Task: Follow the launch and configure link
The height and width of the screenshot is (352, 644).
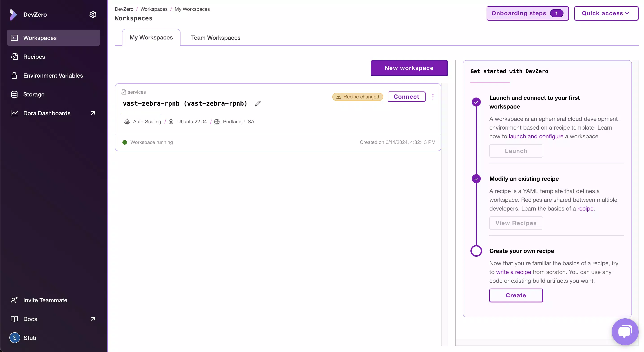Action: [x=536, y=137]
